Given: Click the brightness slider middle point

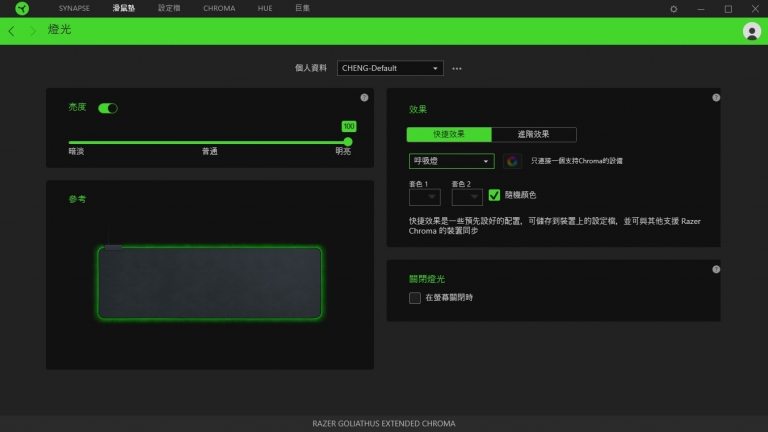Looking at the screenshot, I should [x=209, y=143].
